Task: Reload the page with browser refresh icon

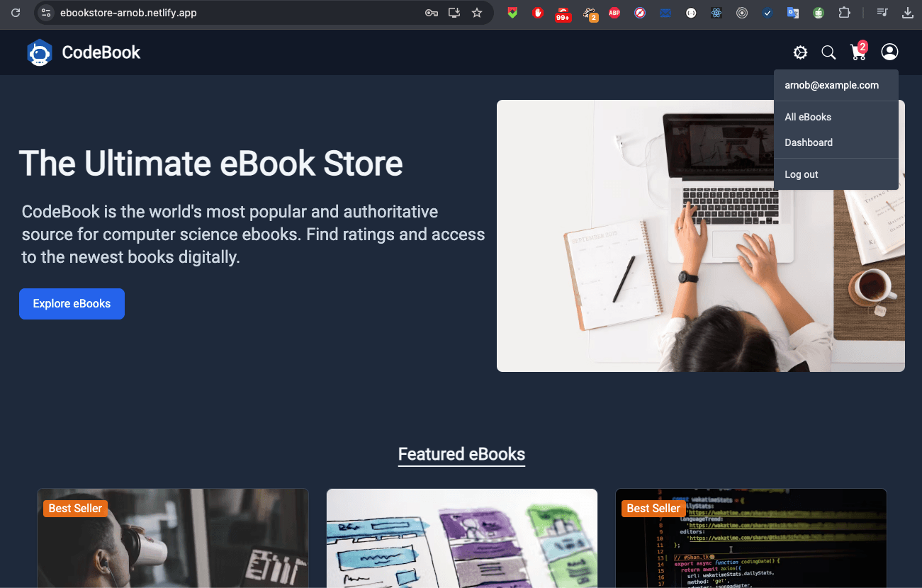Action: (16, 13)
